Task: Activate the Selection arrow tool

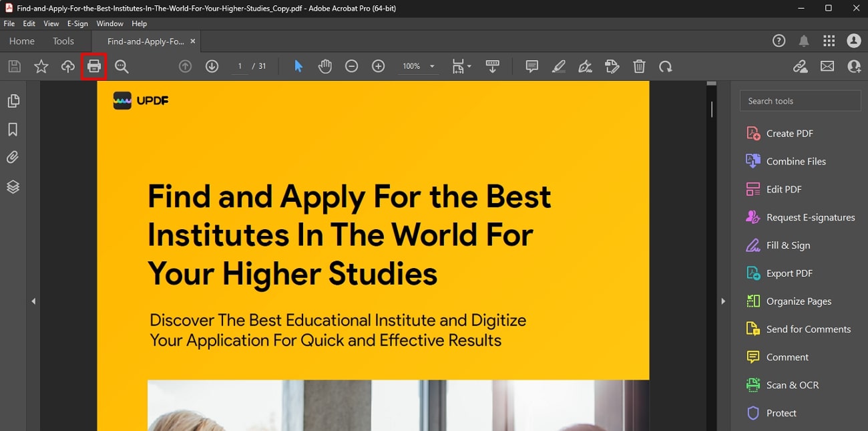Action: click(298, 66)
